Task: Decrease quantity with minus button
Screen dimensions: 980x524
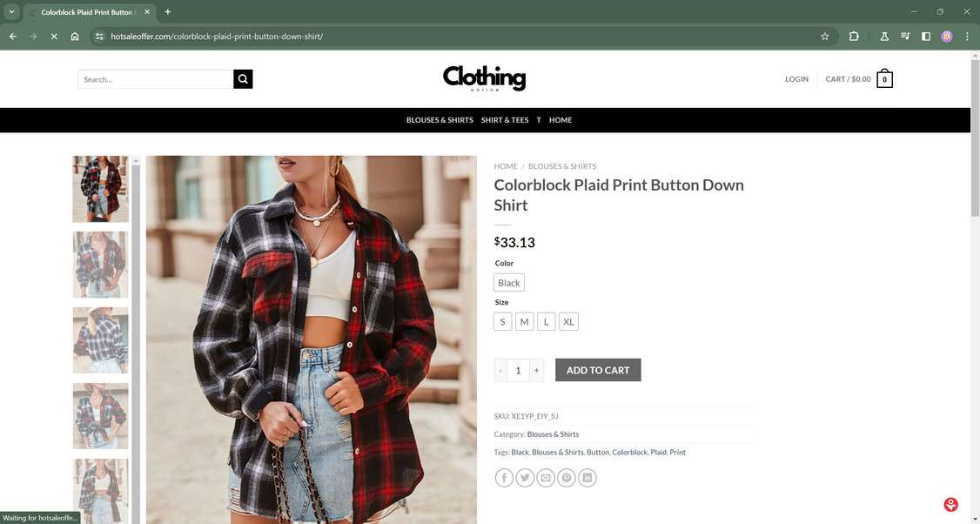Action: pos(500,370)
